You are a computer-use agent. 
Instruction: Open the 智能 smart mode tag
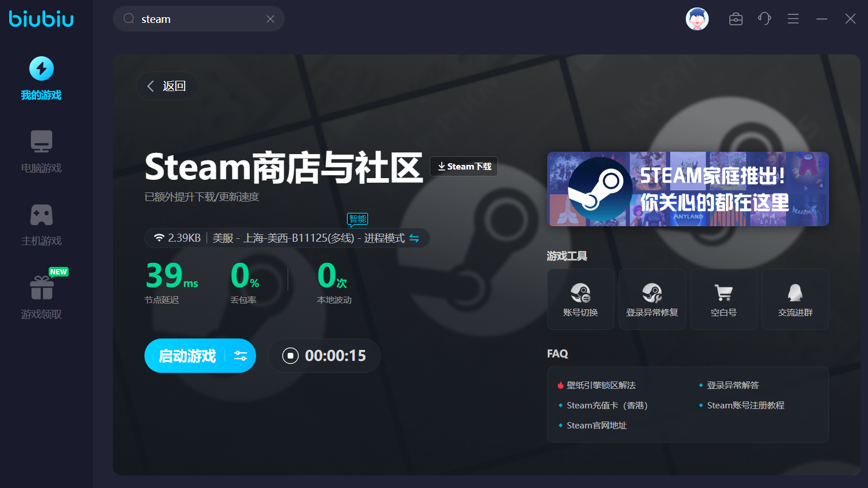point(358,219)
